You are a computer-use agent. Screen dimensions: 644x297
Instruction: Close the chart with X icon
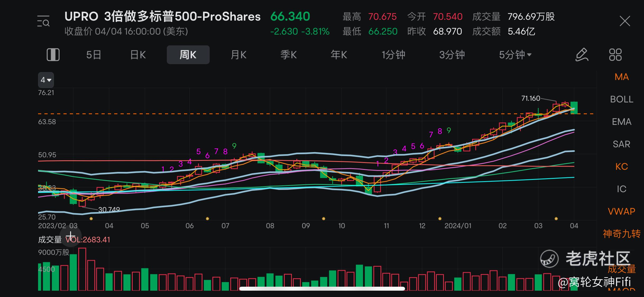point(625,21)
